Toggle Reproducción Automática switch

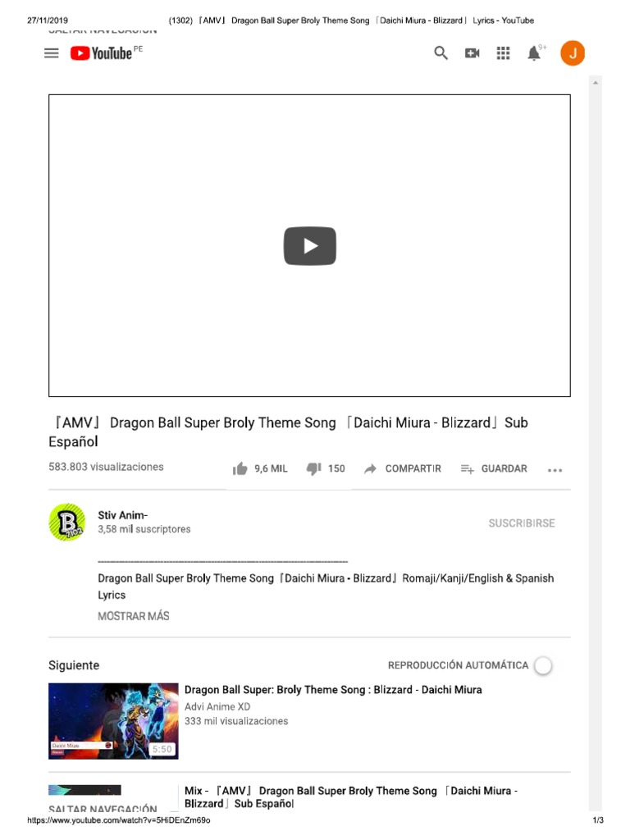pos(543,665)
